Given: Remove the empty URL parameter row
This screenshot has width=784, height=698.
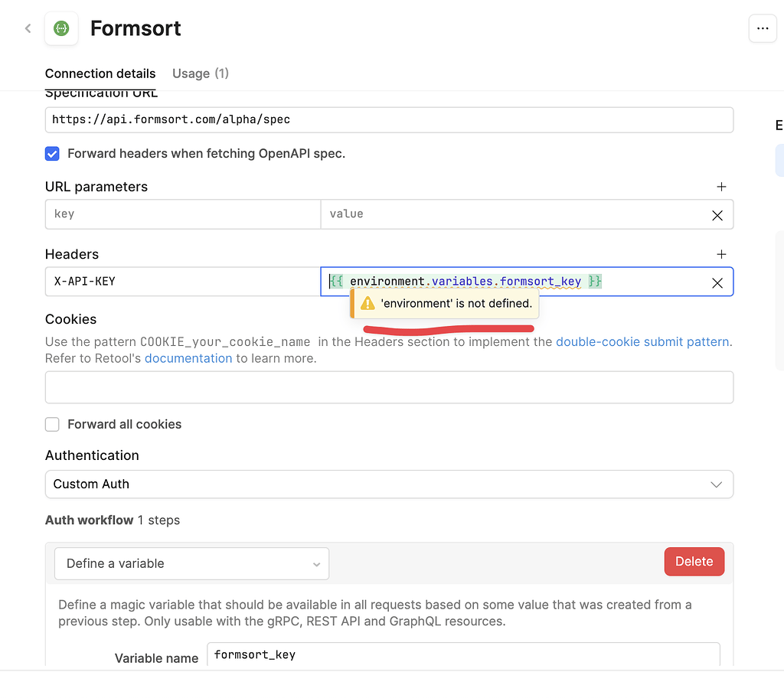Looking at the screenshot, I should pyautogui.click(x=717, y=215).
